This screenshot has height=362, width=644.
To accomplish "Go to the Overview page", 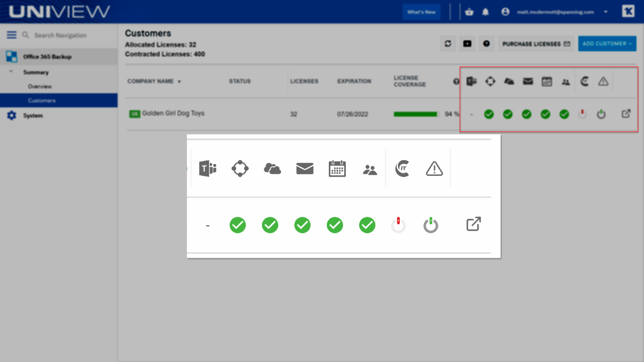I will 40,86.
